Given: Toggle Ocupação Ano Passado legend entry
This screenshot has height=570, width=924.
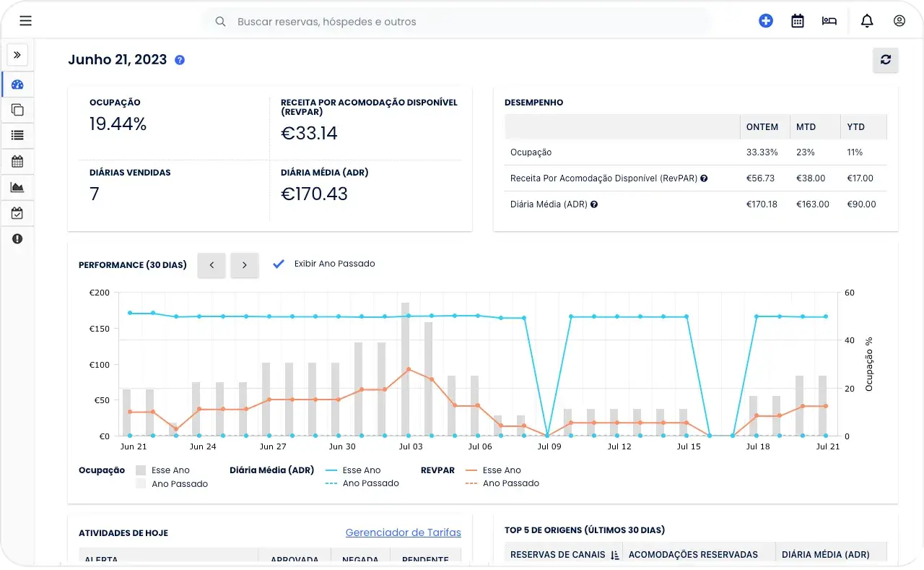Looking at the screenshot, I should click(x=172, y=484).
